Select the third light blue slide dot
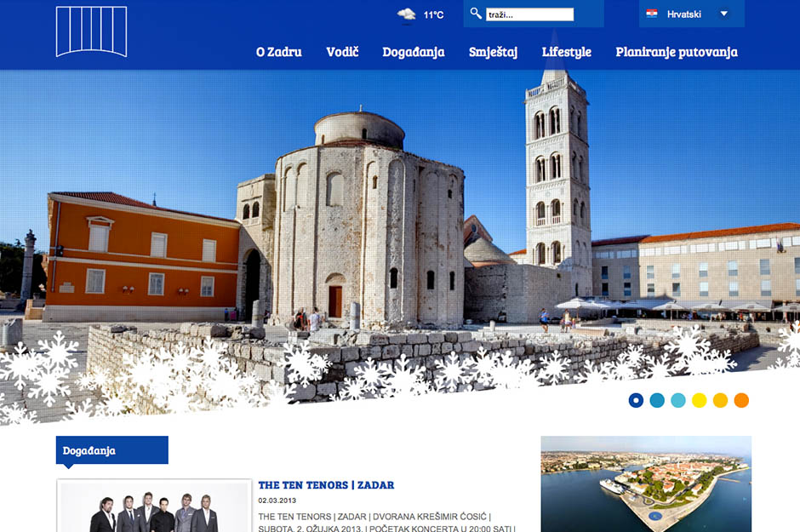This screenshot has height=532, width=800. point(678,400)
